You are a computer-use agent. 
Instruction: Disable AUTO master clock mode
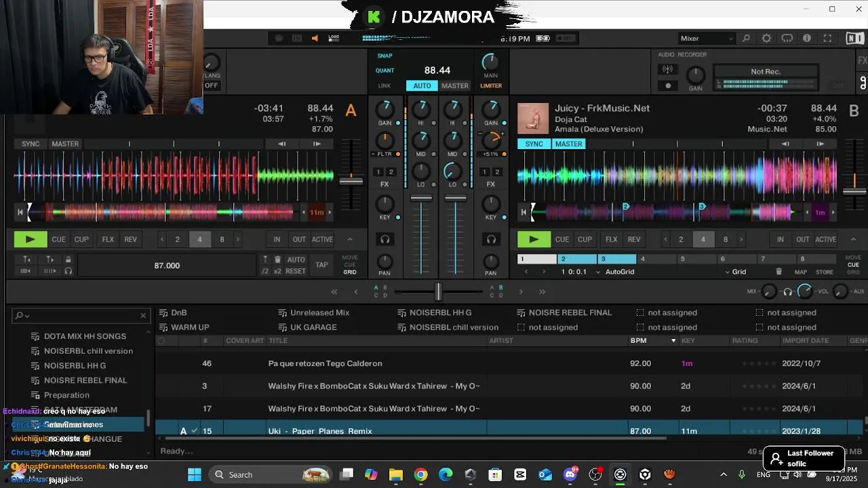tap(422, 86)
